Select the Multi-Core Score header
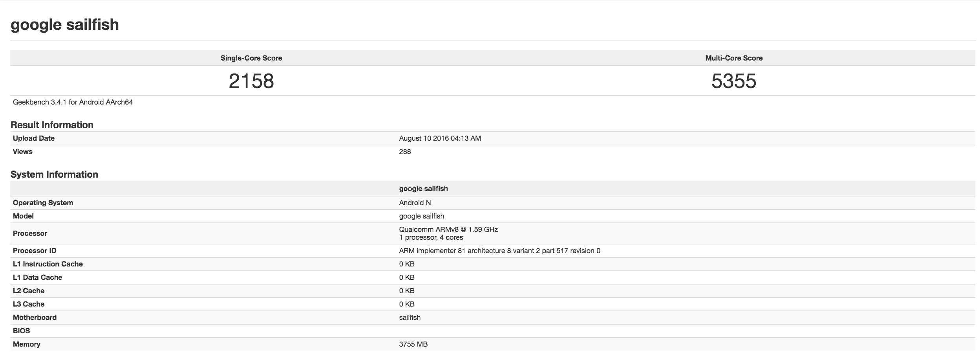Screen dimensions: 980x360 [734, 58]
